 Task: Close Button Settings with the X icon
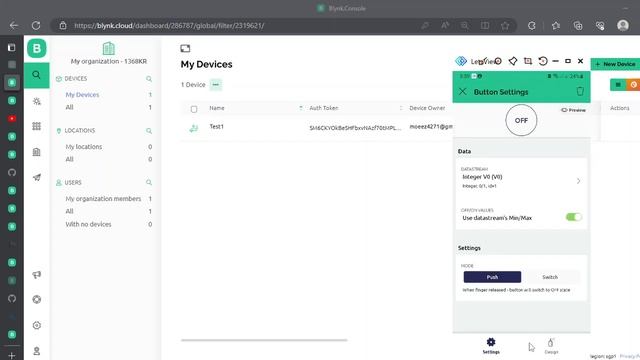(462, 91)
